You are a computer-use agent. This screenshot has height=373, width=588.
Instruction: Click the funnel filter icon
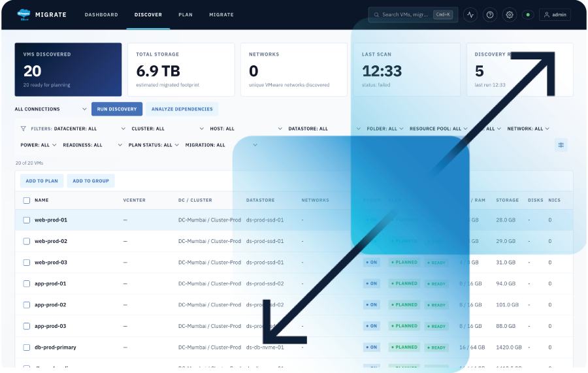[x=24, y=129]
